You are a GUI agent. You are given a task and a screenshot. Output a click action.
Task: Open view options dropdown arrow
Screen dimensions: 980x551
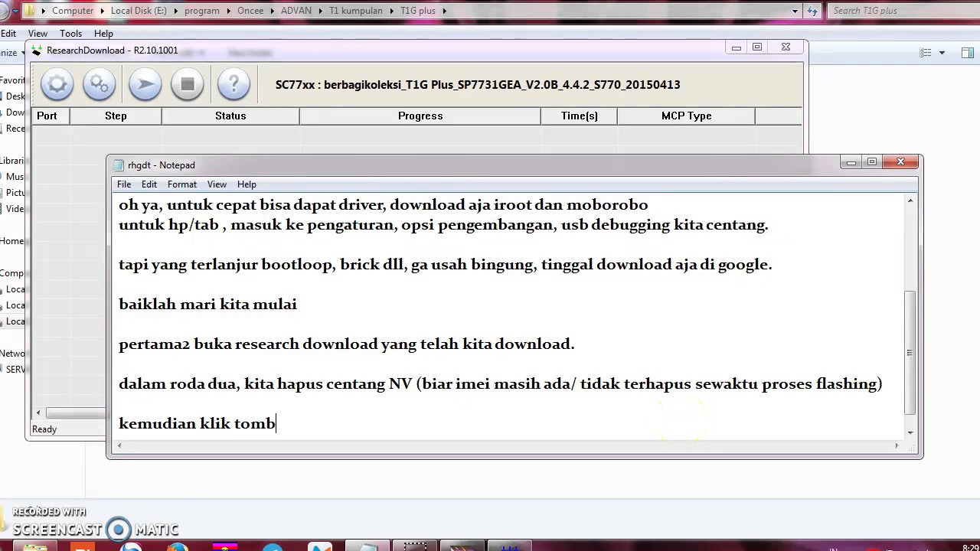click(x=942, y=53)
